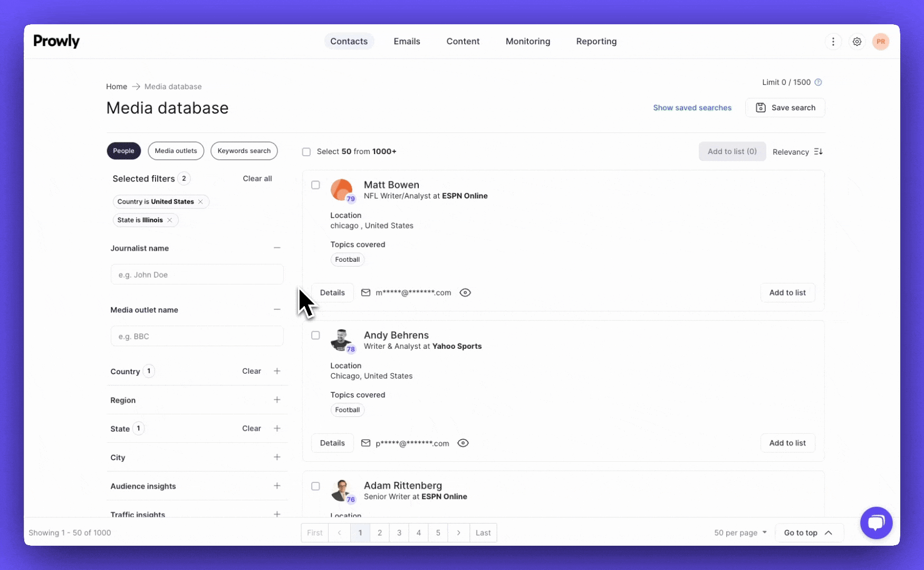Screen dimensions: 924x570
Task: Reveal Matt Bowen's hidden email address
Action: point(465,293)
